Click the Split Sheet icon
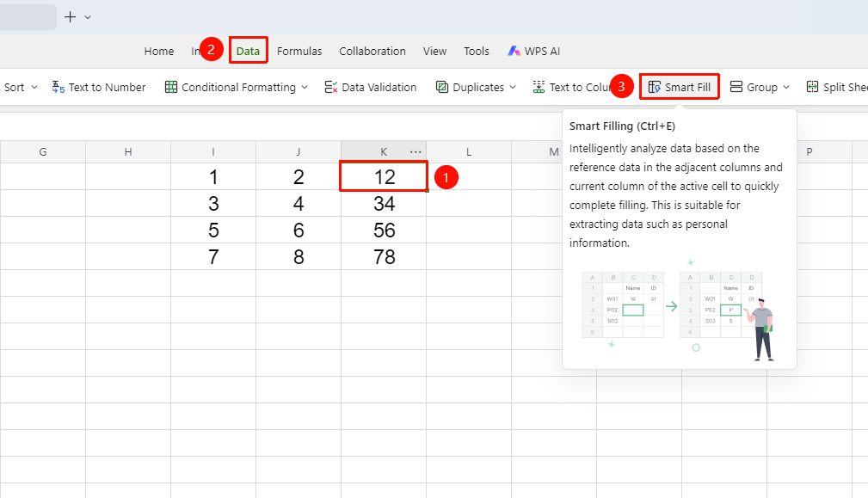The width and height of the screenshot is (868, 498). [812, 87]
